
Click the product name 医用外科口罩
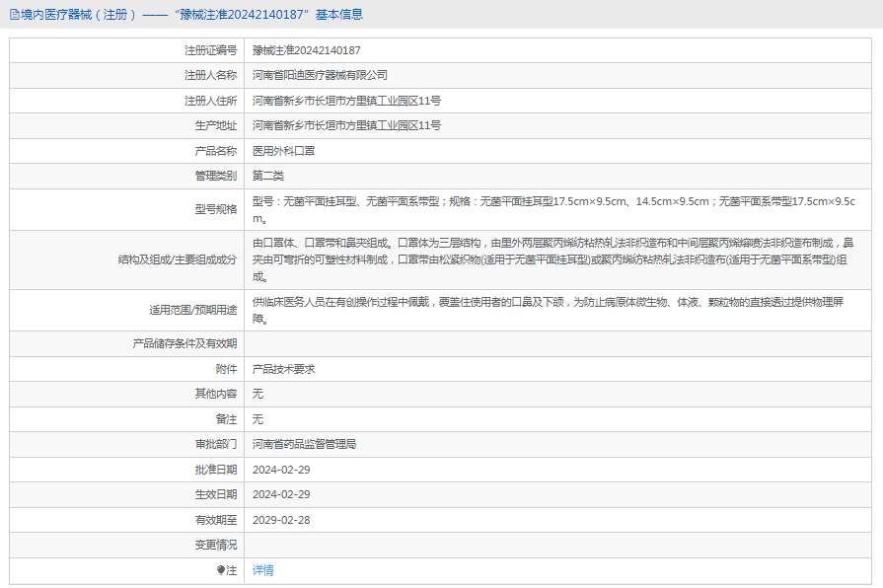[284, 151]
